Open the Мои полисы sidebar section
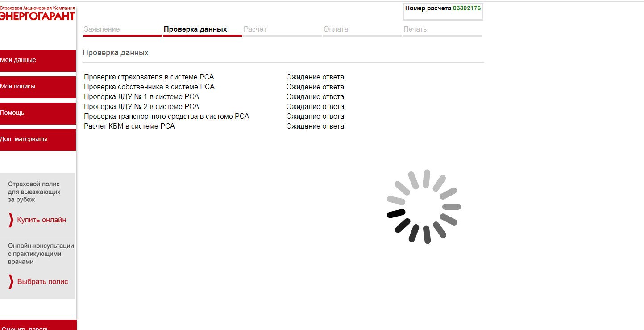644x330 pixels. coord(38,87)
